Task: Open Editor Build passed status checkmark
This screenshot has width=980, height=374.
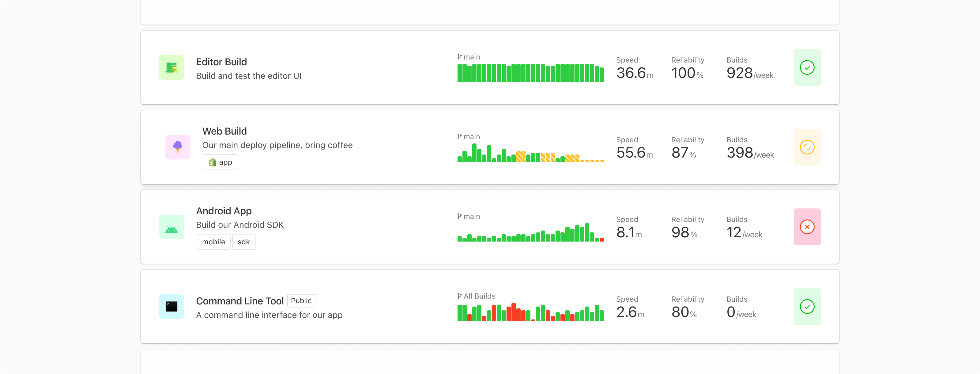Action: [807, 67]
